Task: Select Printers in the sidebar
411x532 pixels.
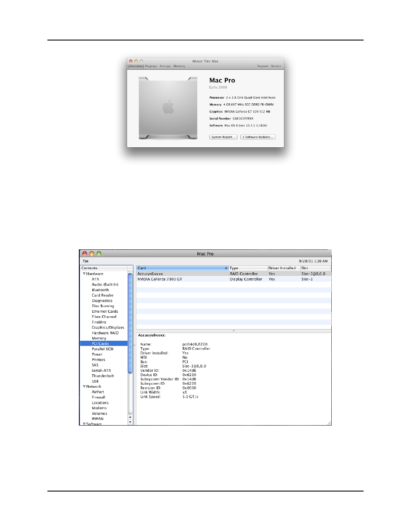Action: point(98,360)
